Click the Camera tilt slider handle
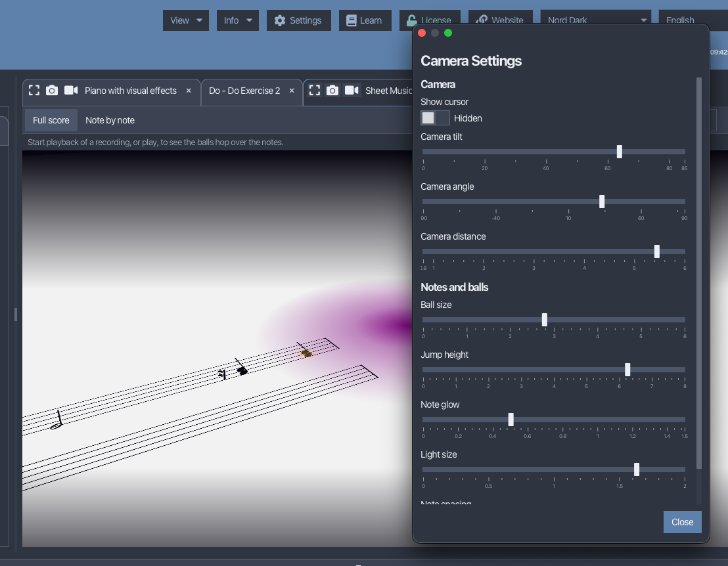The height and width of the screenshot is (566, 728). coord(620,152)
